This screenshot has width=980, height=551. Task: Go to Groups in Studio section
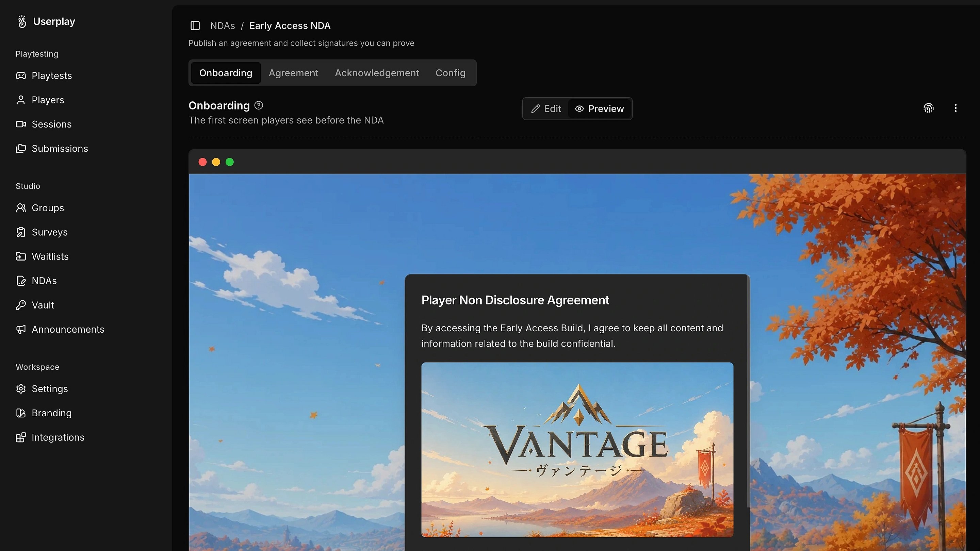[48, 207]
